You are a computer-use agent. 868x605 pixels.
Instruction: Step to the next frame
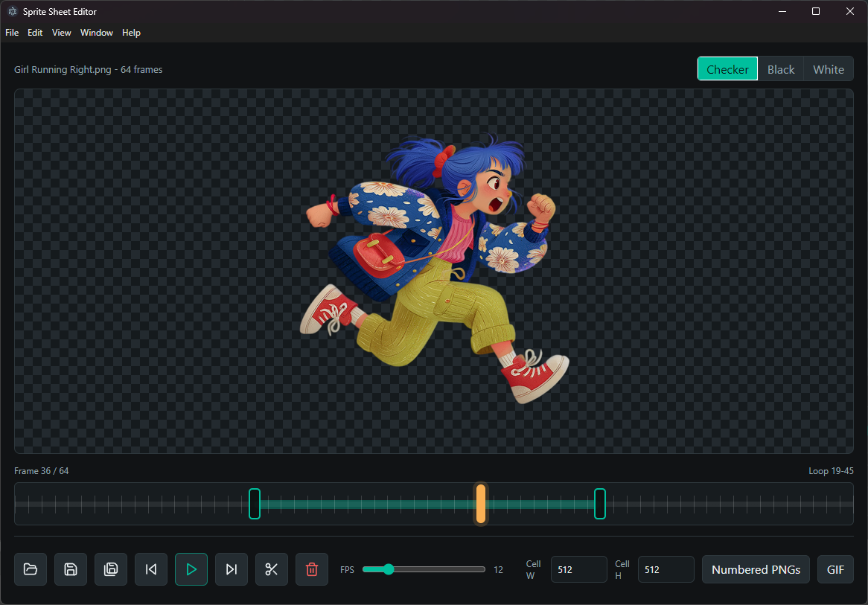pyautogui.click(x=232, y=569)
